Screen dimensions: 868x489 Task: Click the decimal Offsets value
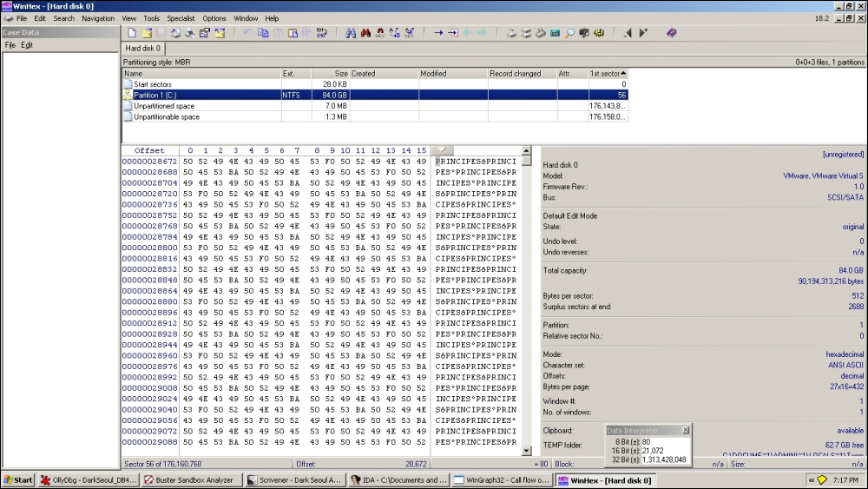coord(852,376)
